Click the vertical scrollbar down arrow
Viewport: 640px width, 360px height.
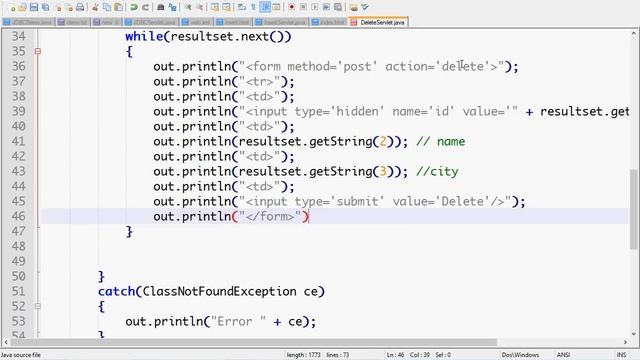[x=634, y=333]
